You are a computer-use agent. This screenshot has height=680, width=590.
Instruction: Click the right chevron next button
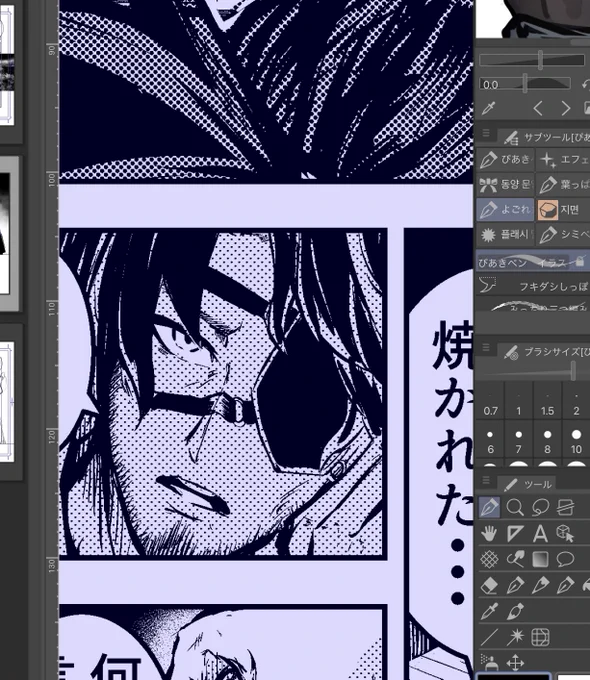point(566,108)
